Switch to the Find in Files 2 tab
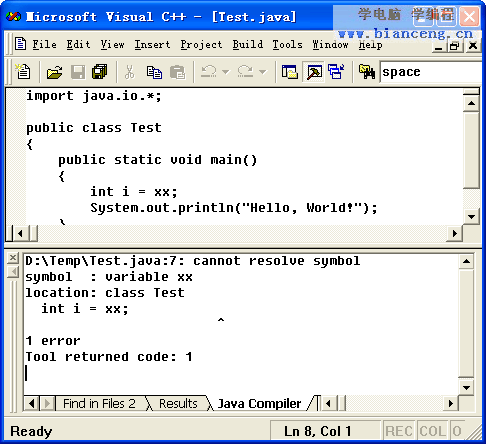Image resolution: width=486 pixels, height=444 pixels. pos(99,404)
